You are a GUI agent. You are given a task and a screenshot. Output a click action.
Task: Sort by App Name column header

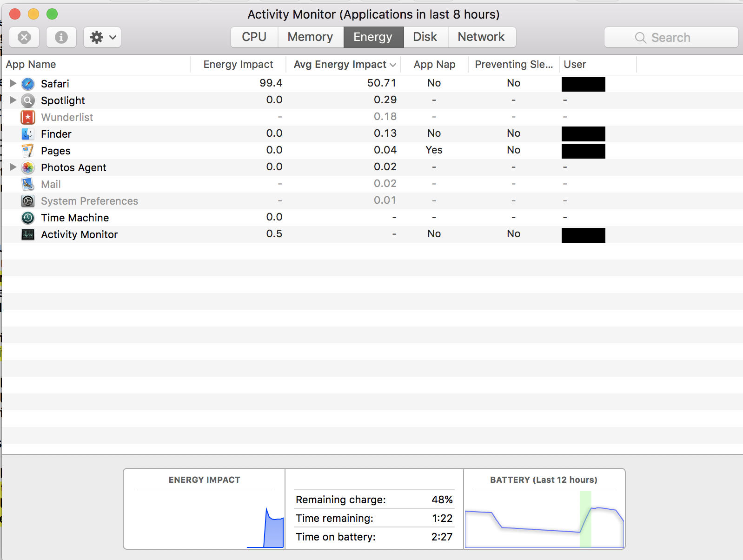pyautogui.click(x=96, y=65)
